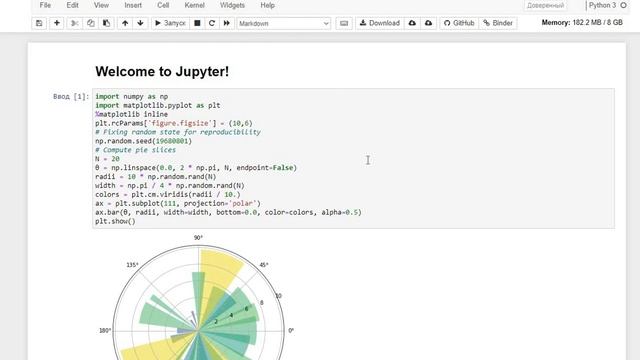Open the command palette keyboard icon
This screenshot has height=360, width=640.
[344, 23]
